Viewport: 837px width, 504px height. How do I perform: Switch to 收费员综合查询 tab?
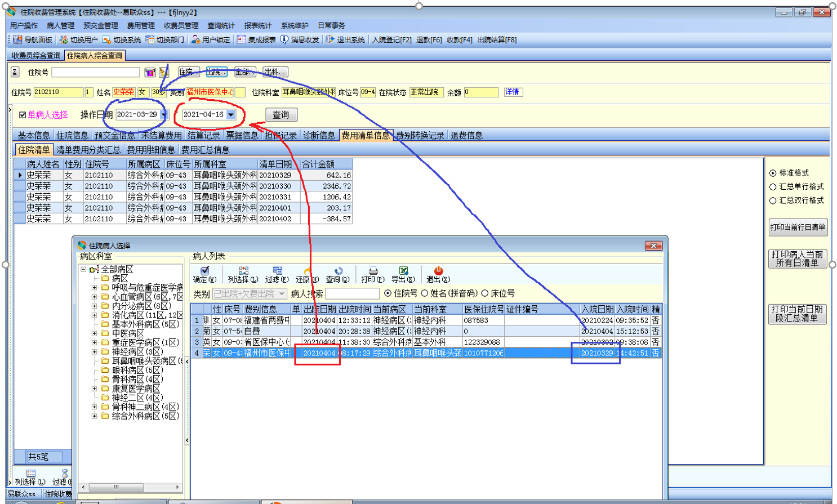[x=36, y=56]
